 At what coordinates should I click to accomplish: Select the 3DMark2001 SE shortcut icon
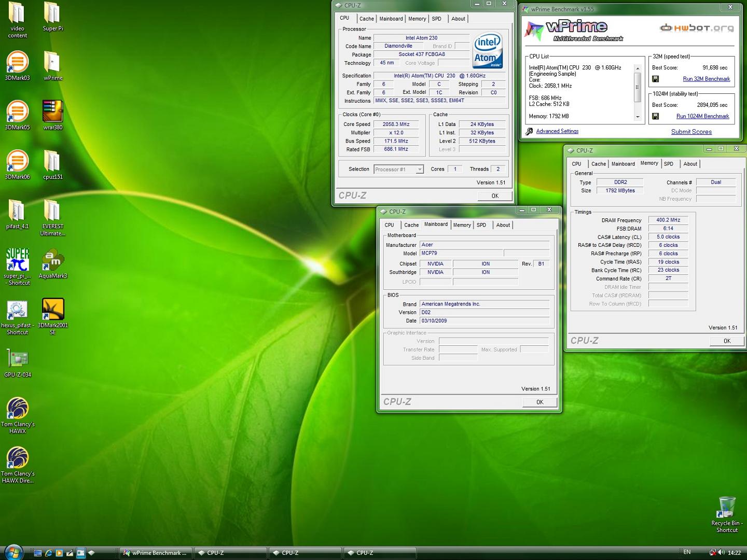click(52, 316)
